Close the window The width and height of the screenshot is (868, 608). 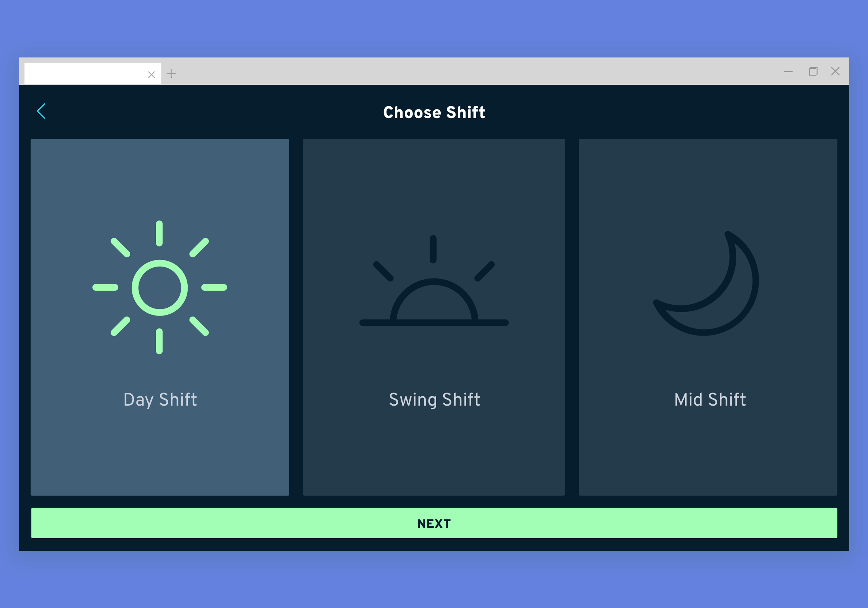tap(835, 71)
